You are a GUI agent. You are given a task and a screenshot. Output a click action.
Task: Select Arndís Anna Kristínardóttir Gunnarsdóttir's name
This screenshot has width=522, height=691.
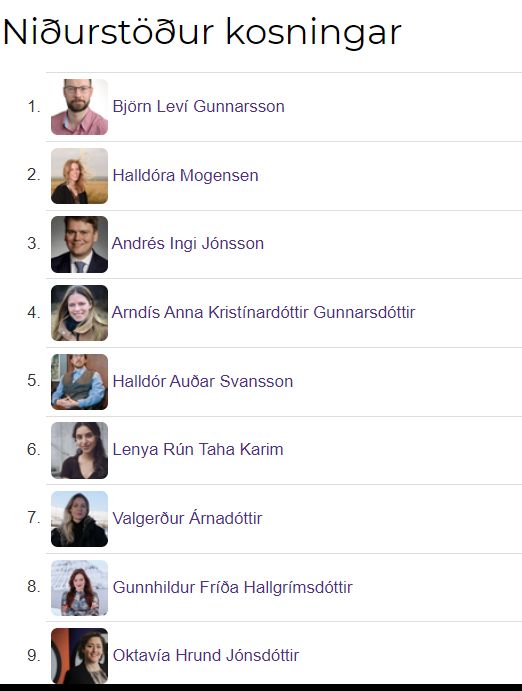[263, 312]
